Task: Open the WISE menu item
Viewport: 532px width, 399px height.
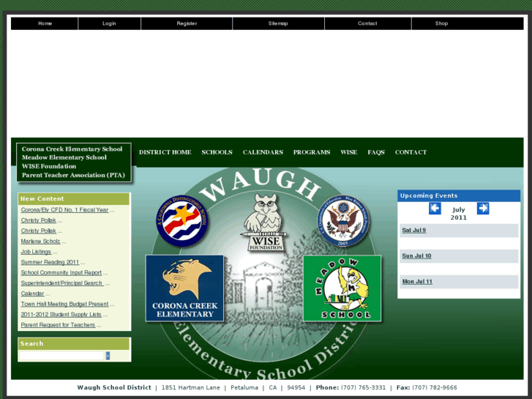Action: pos(349,152)
